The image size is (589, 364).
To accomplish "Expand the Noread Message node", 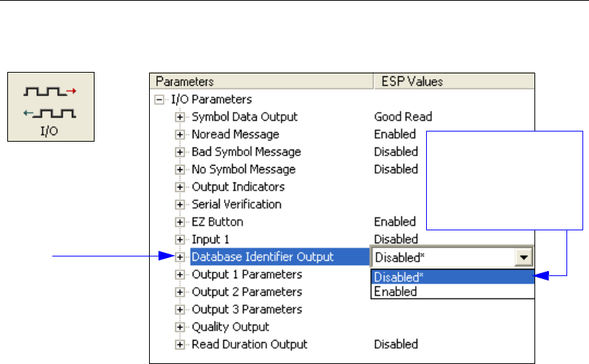I will [180, 134].
